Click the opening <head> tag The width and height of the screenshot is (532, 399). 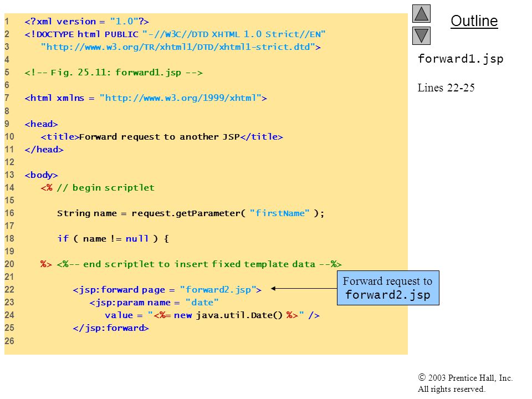pyautogui.click(x=41, y=124)
